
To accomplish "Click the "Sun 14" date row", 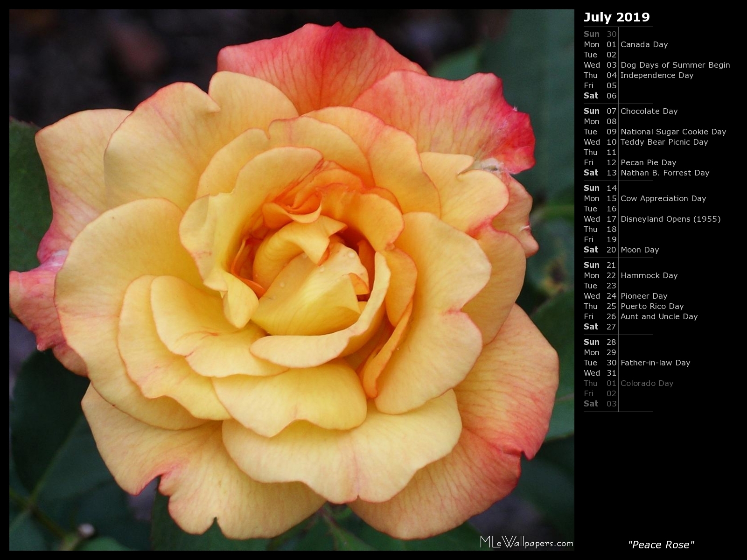I will click(600, 188).
